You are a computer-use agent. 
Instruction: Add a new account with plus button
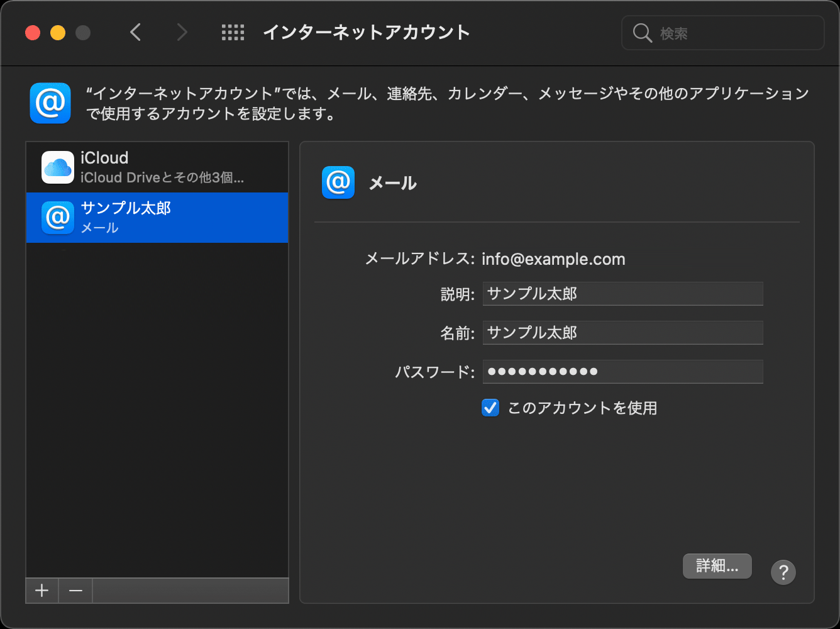(x=42, y=591)
